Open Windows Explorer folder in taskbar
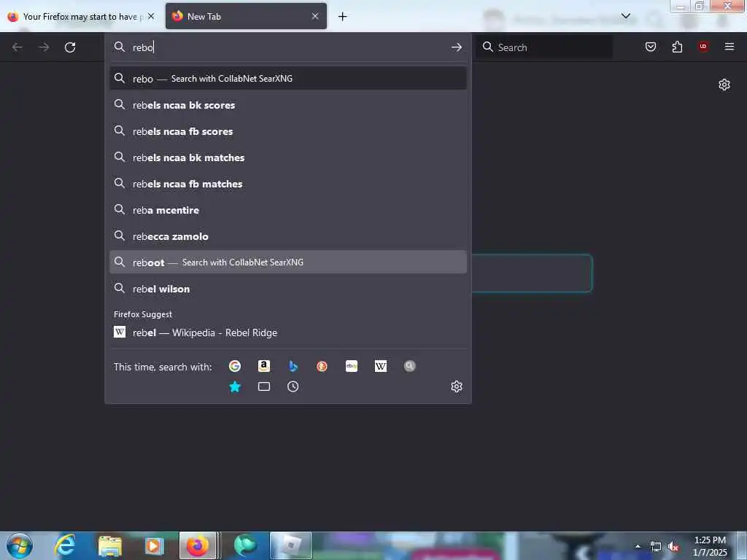Image resolution: width=747 pixels, height=560 pixels. [x=110, y=546]
